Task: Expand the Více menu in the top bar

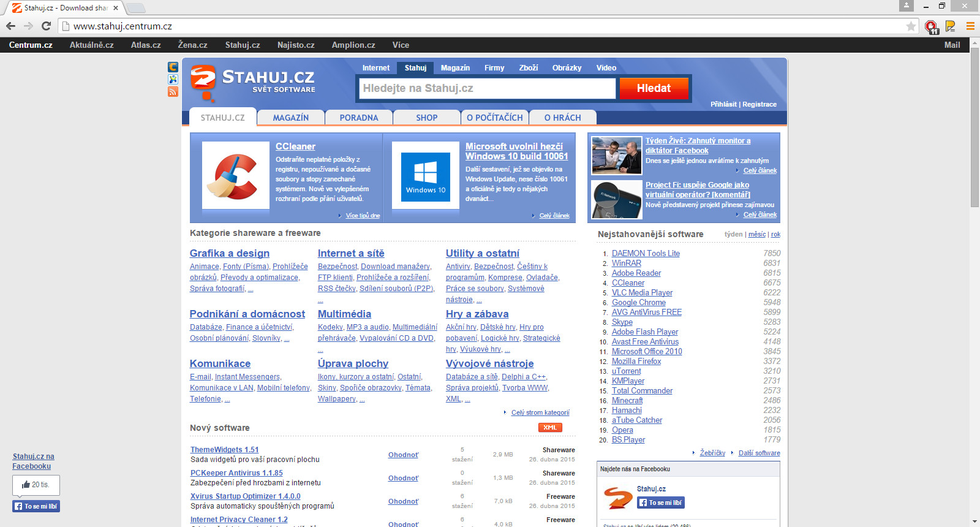Action: tap(401, 45)
